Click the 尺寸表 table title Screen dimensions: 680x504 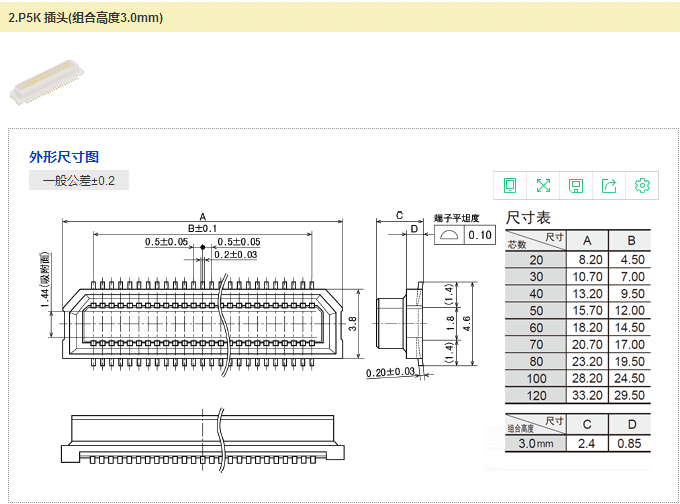[x=528, y=217]
